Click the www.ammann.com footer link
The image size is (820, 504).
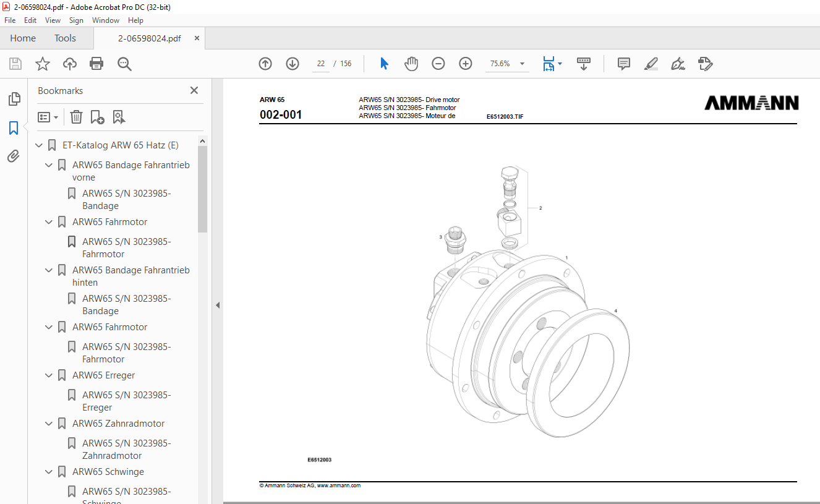[338, 485]
